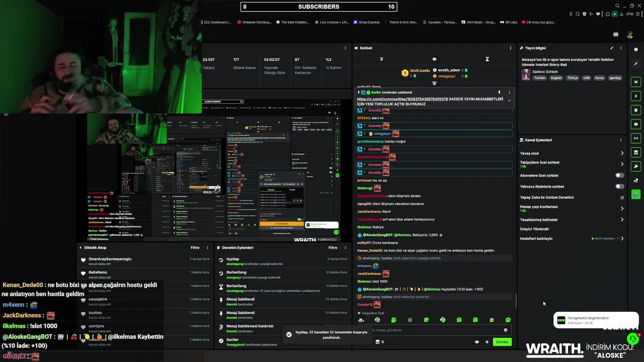Image resolution: width=644 pixels, height=362 pixels.
Task: Open the 6K Labs bookmark
Action: (x=509, y=22)
